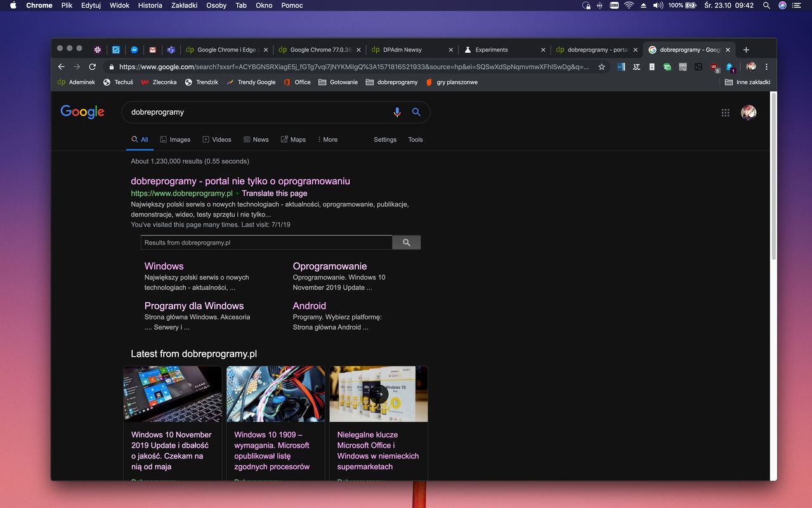The height and width of the screenshot is (508, 812).
Task: Reload the current page
Action: click(93, 67)
